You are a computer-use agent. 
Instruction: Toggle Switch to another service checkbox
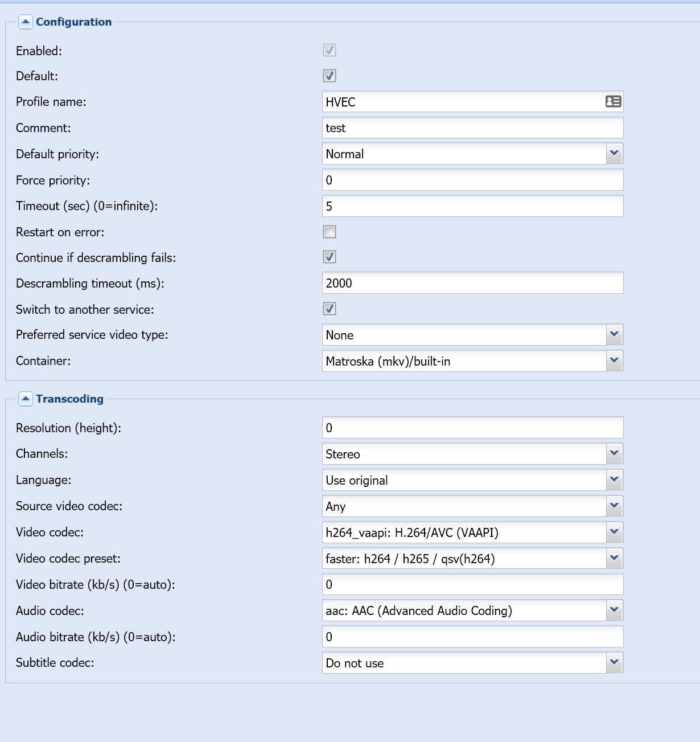pyautogui.click(x=330, y=309)
